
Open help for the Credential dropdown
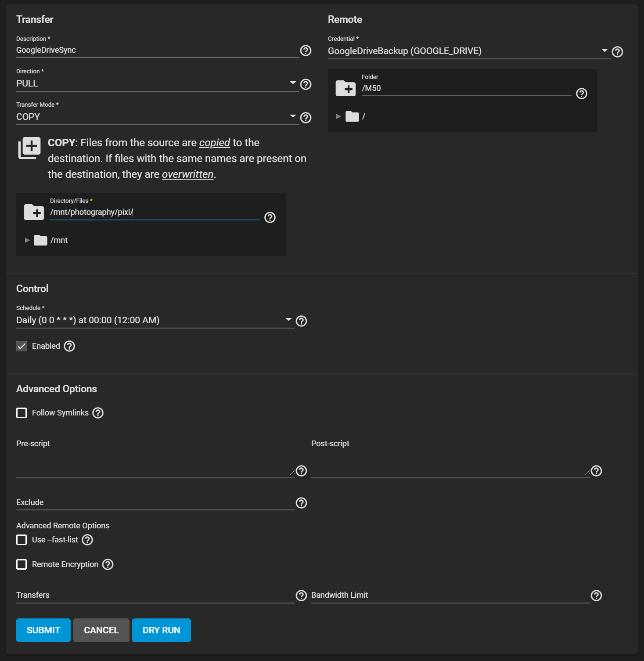click(x=617, y=52)
